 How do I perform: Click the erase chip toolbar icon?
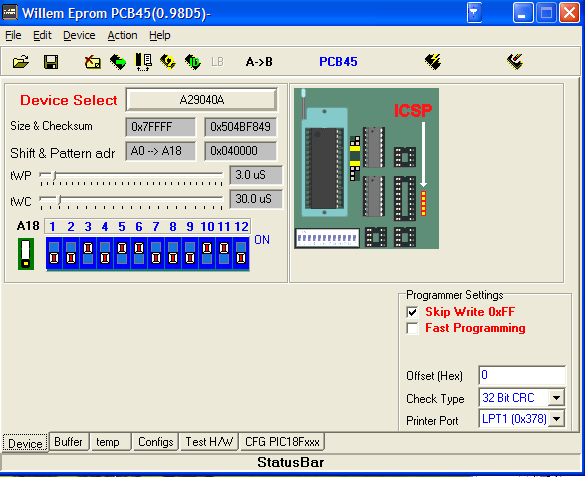(93, 62)
